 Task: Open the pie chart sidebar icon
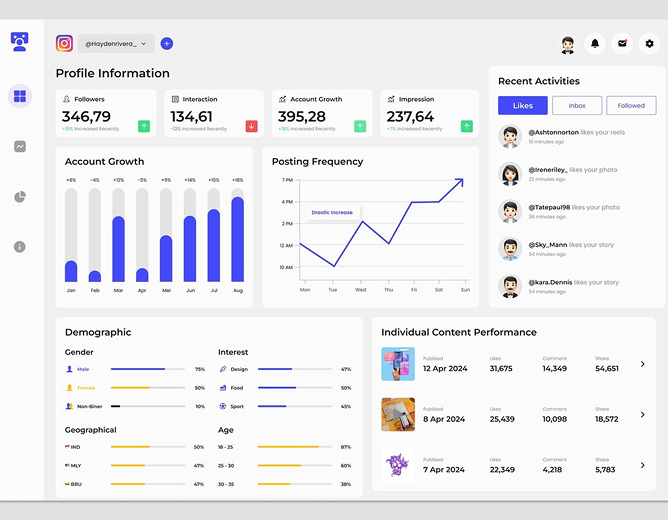[20, 197]
